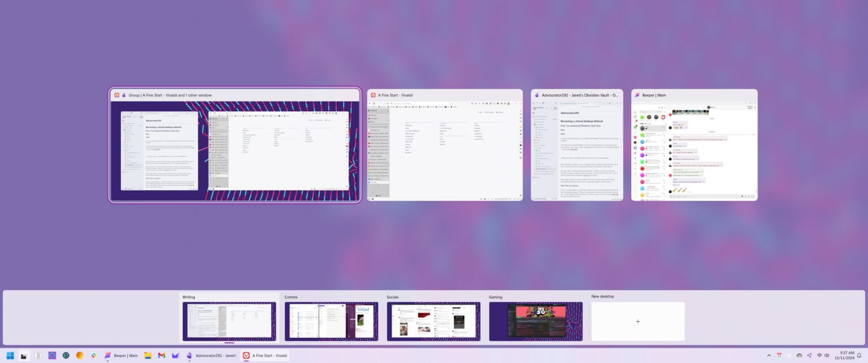868x363 pixels.
Task: Switch to the Gaming virtual desktop
Action: pyautogui.click(x=535, y=321)
